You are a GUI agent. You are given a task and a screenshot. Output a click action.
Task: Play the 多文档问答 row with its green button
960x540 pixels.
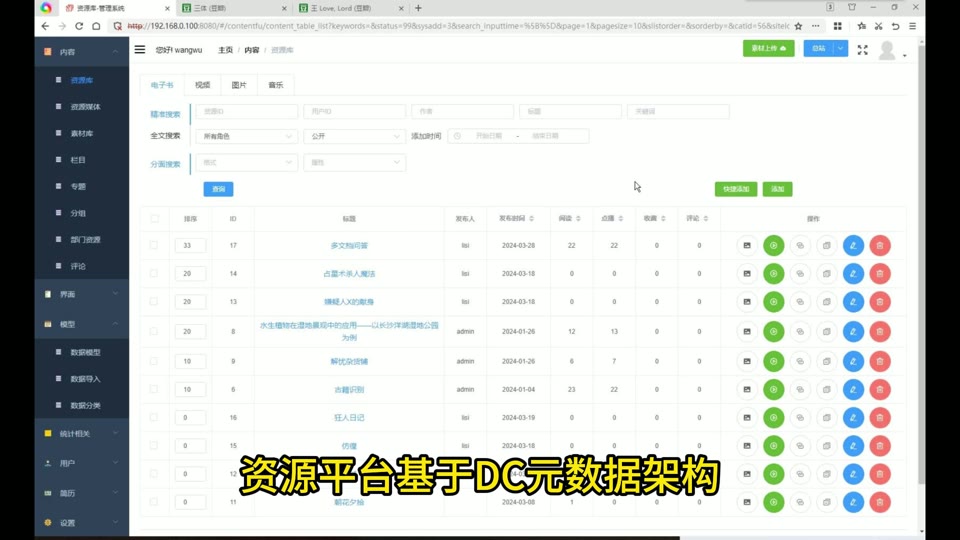(x=773, y=246)
